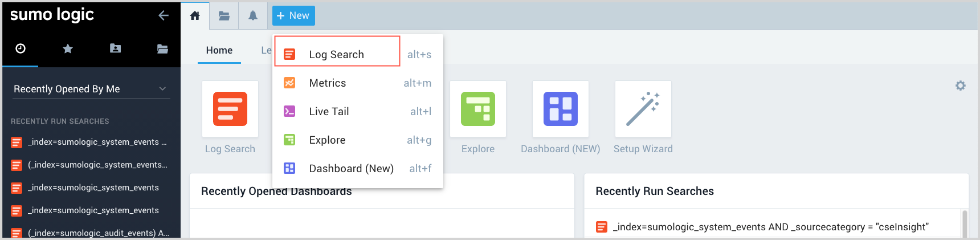
Task: Click the Recently Run Searches panel scrollbar
Action: pyautogui.click(x=965, y=223)
